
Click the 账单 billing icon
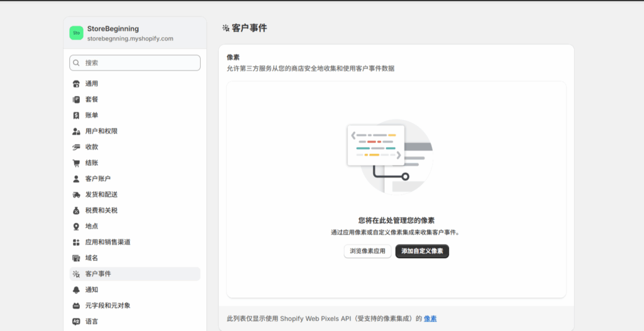[x=76, y=116]
